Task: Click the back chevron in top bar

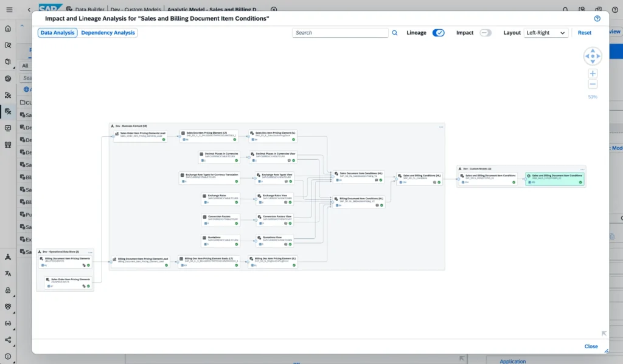Action: tap(29, 10)
